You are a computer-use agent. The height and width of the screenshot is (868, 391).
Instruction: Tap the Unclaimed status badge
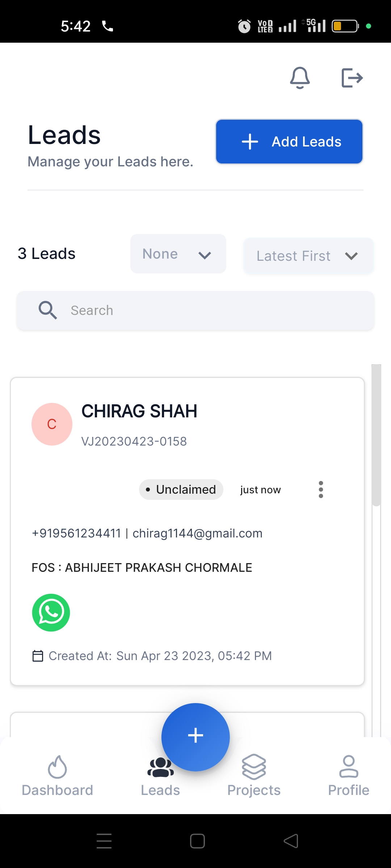point(181,489)
